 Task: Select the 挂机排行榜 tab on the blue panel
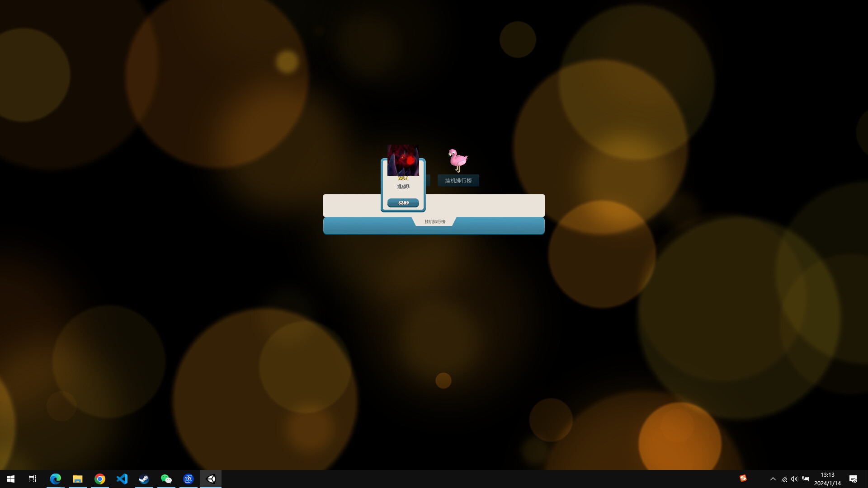click(x=434, y=221)
